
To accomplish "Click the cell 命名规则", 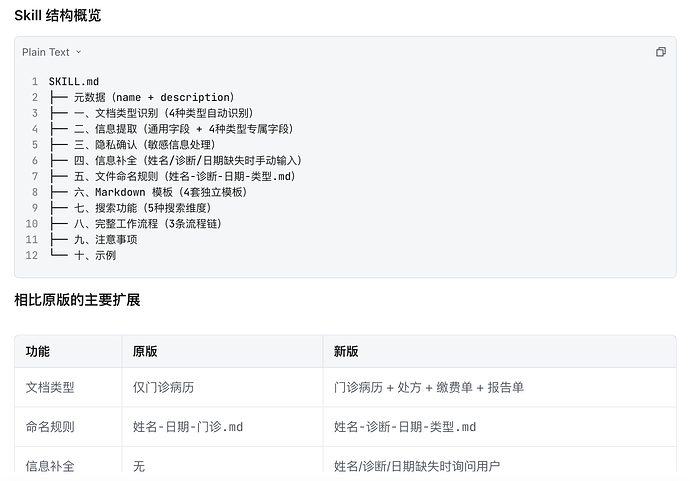I will tap(68, 427).
